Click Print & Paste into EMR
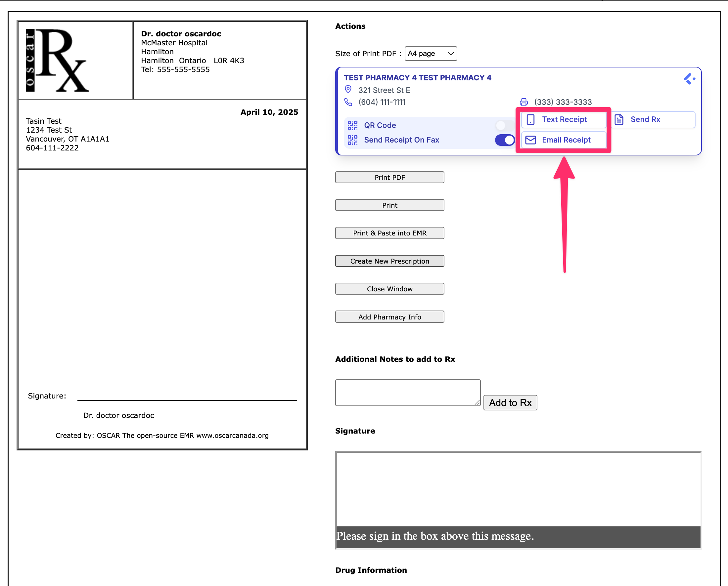 point(389,233)
